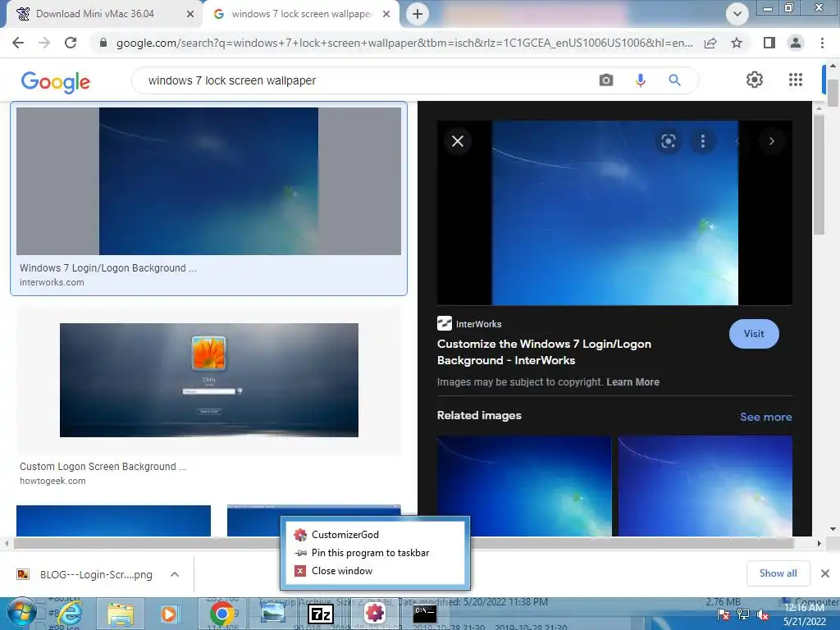This screenshot has height=630, width=840.
Task: Select Pin this program to taskbar
Action: [x=370, y=553]
